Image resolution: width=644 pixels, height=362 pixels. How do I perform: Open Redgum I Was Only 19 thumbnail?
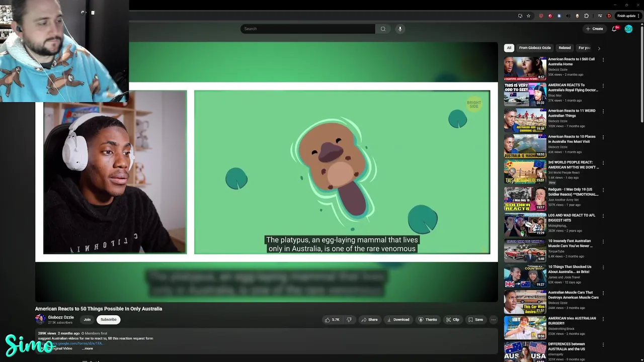(525, 198)
